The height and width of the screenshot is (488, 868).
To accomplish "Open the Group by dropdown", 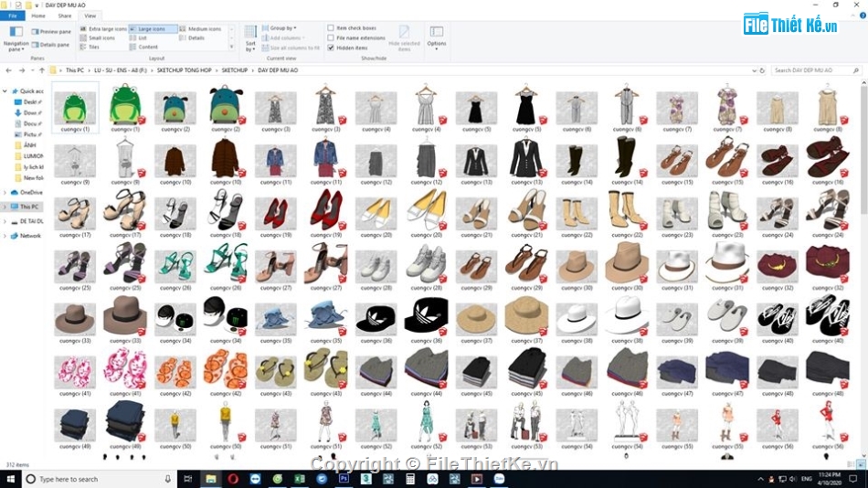I will [280, 27].
